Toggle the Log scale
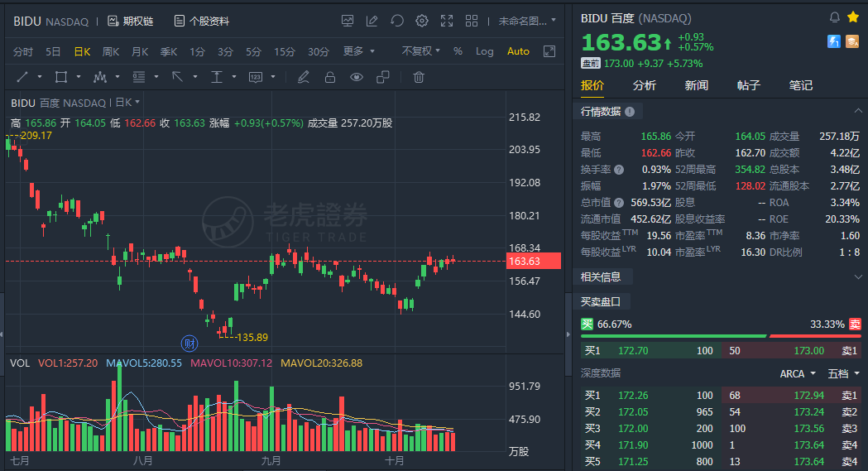 (484, 51)
